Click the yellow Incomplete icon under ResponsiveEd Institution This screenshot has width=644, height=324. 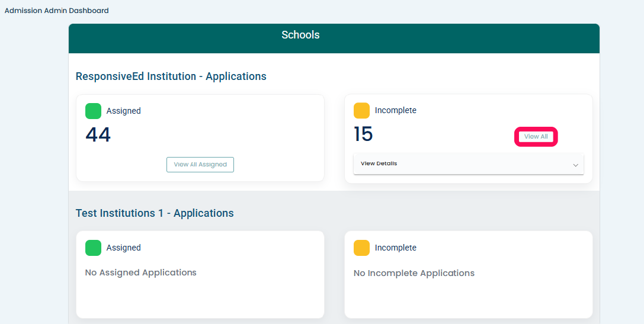coord(361,111)
